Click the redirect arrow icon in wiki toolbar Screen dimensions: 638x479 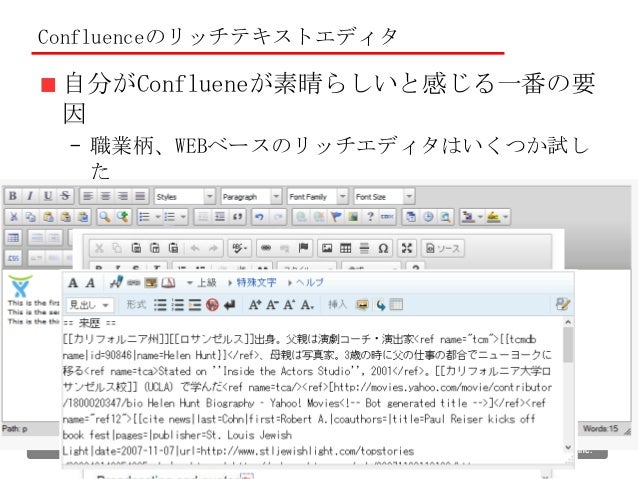[x=381, y=305]
